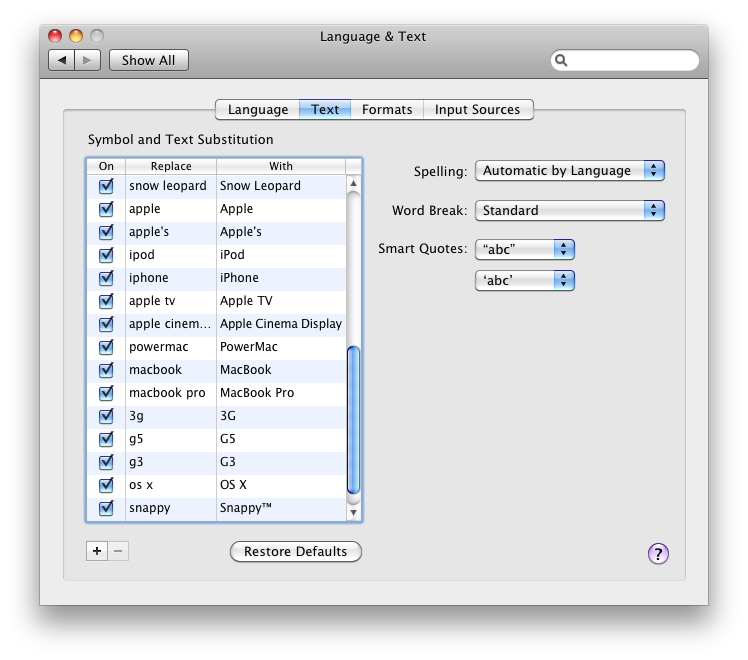
Task: Toggle the 'macbook pro' substitution checkbox
Action: 106,392
